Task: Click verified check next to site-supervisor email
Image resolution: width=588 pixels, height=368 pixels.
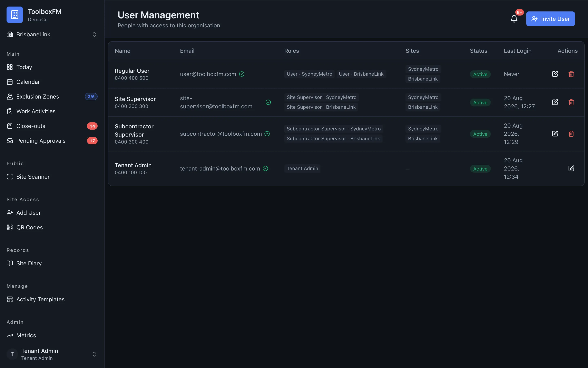Action: pos(268,102)
